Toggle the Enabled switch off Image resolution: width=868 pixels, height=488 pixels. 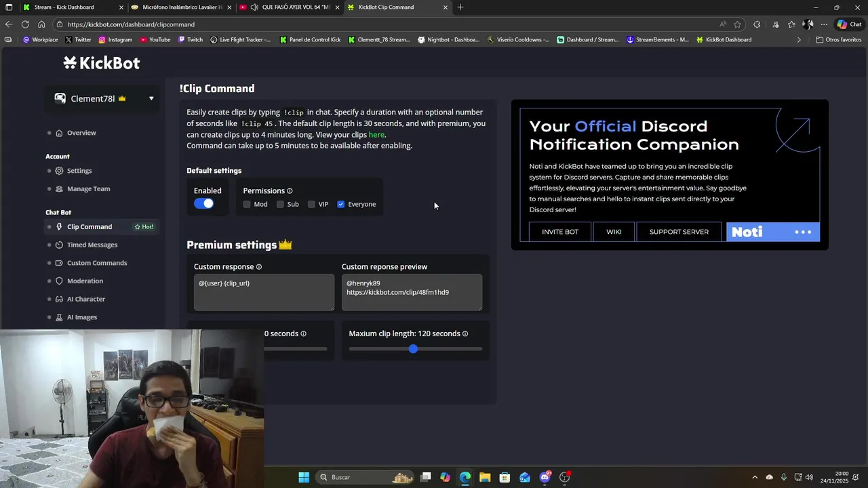point(203,203)
